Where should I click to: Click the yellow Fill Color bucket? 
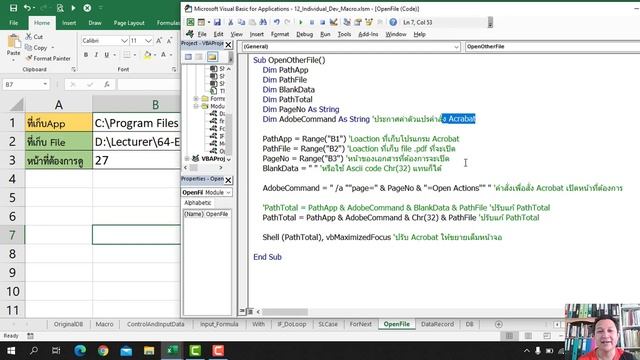pos(147,55)
